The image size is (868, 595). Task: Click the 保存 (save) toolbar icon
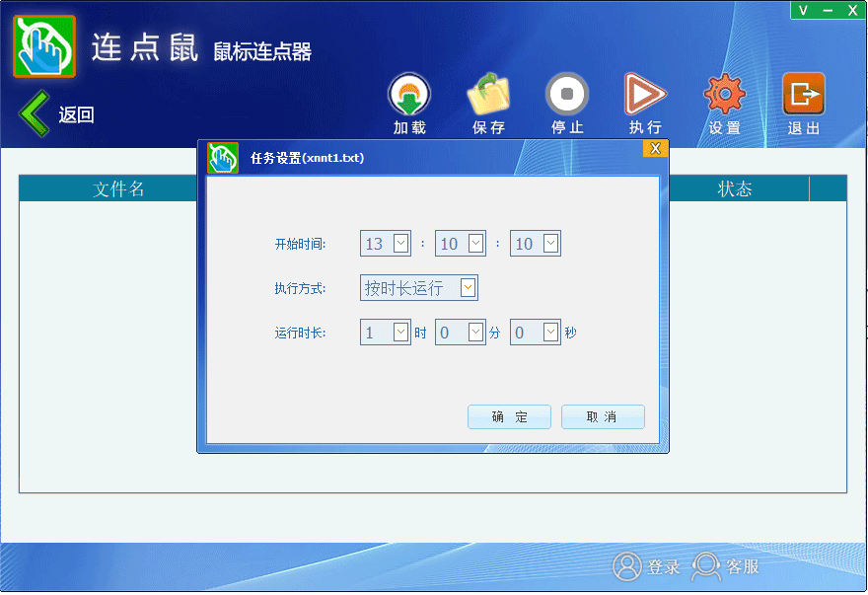pos(488,94)
